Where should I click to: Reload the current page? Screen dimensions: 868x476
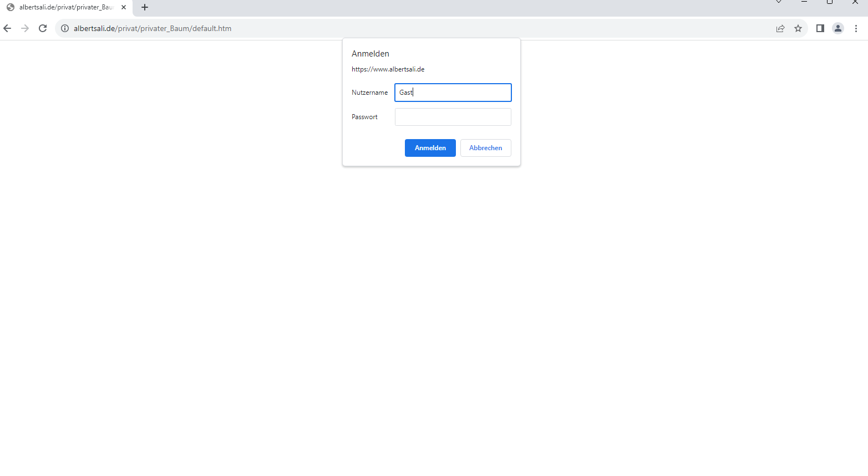43,28
